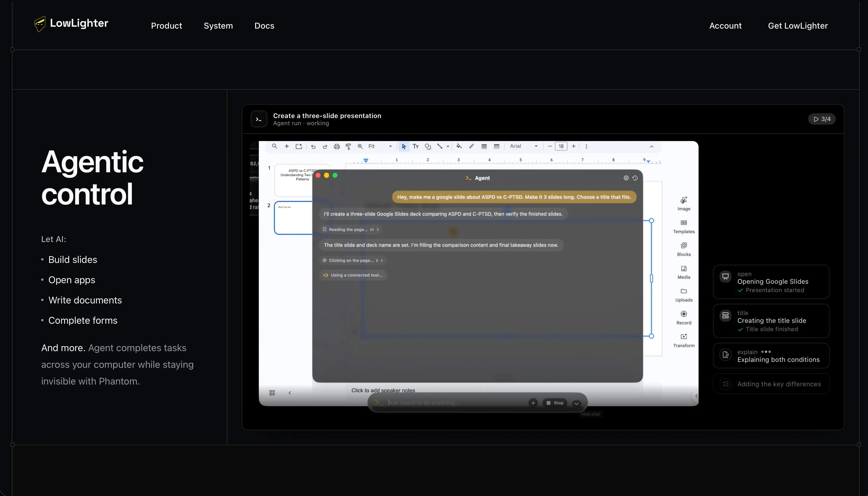Viewport: 868px width, 496px height.
Task: Click the print icon
Action: pyautogui.click(x=337, y=146)
